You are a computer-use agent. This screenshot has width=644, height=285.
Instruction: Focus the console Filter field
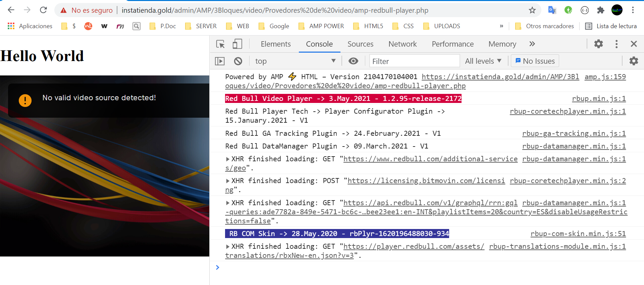click(415, 61)
